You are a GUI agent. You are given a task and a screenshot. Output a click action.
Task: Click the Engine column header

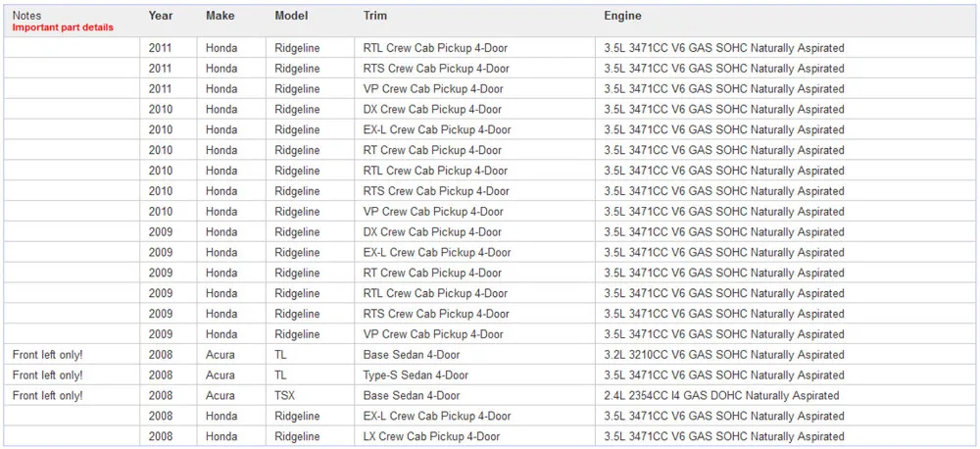pyautogui.click(x=622, y=16)
